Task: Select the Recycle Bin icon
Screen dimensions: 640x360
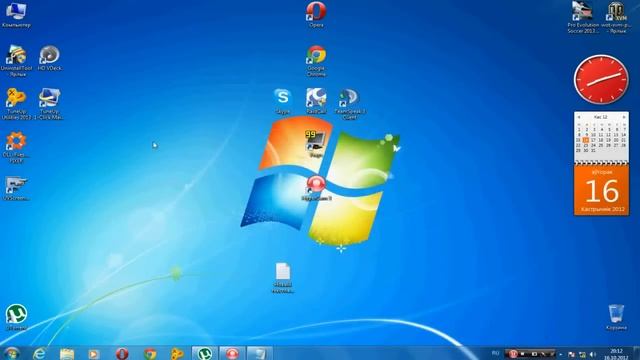Action: coord(616,317)
